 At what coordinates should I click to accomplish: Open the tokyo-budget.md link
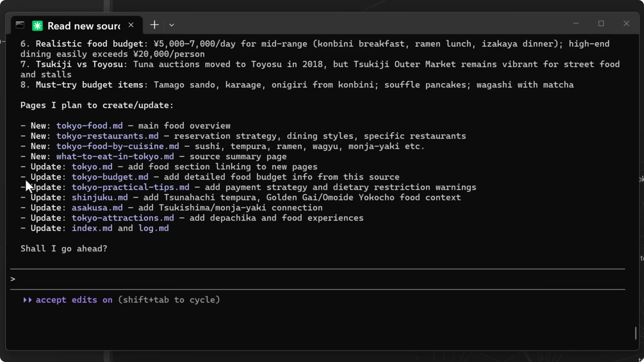110,177
